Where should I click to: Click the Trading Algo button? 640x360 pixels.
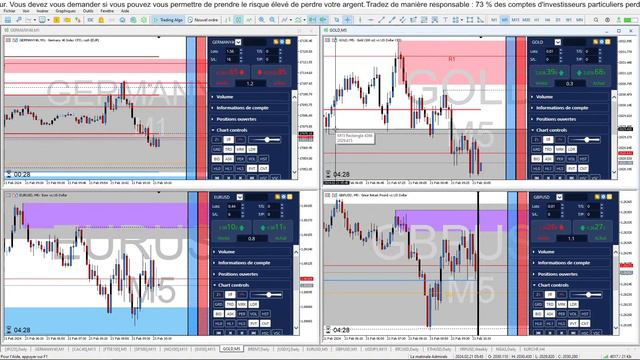168,20
